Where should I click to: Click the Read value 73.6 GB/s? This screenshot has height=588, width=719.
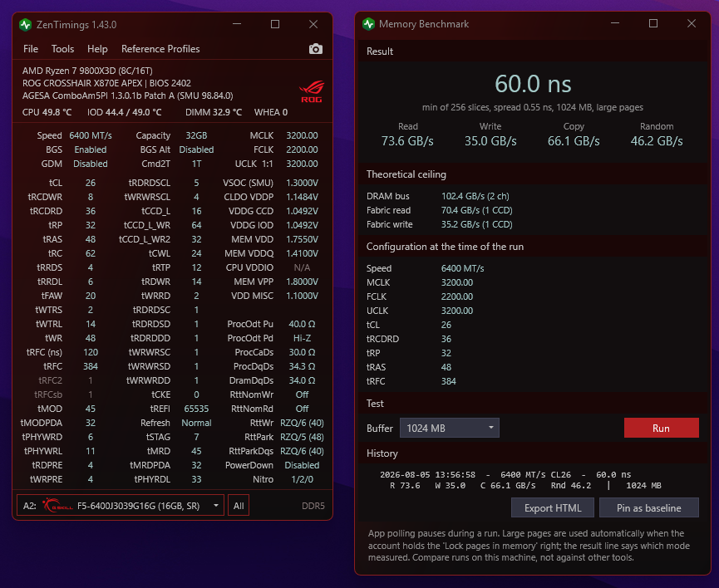(x=407, y=141)
